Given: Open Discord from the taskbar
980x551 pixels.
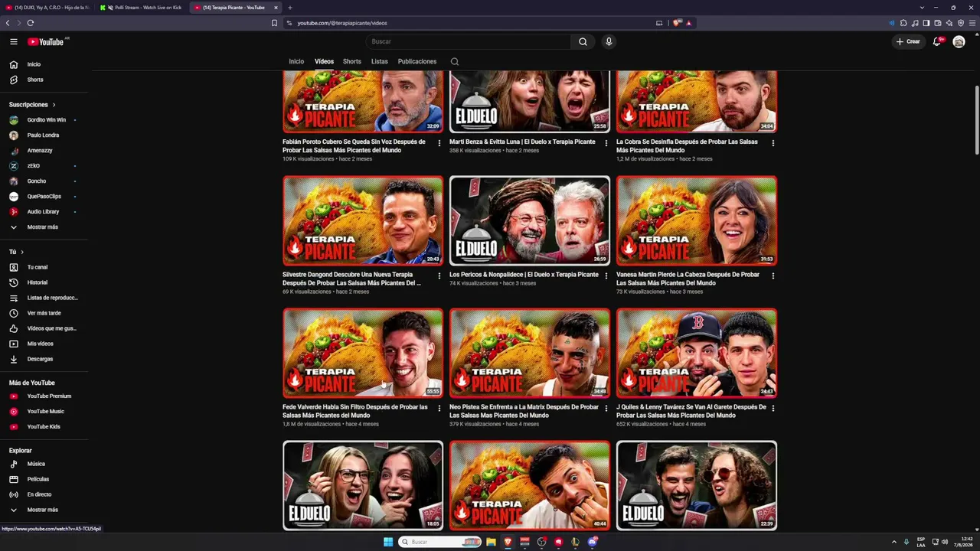Looking at the screenshot, I should [593, 542].
